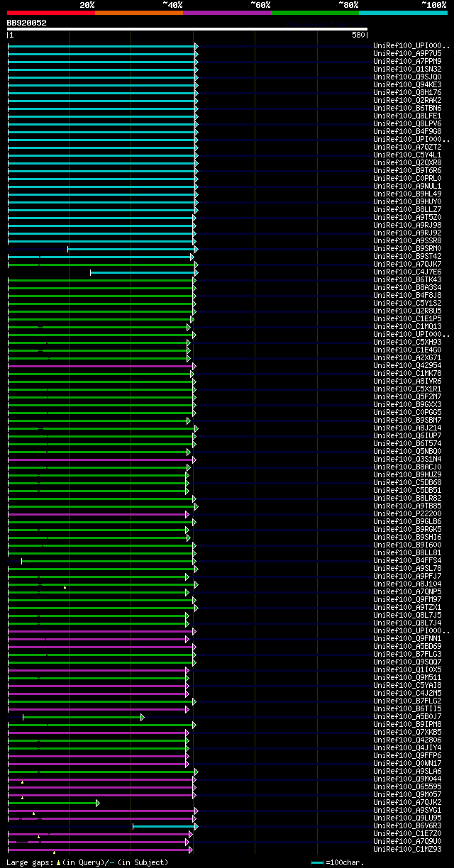Select hit label UniRef100_C1MQ13
Image resolution: width=454 pixels, height=868 pixels.
point(407,326)
